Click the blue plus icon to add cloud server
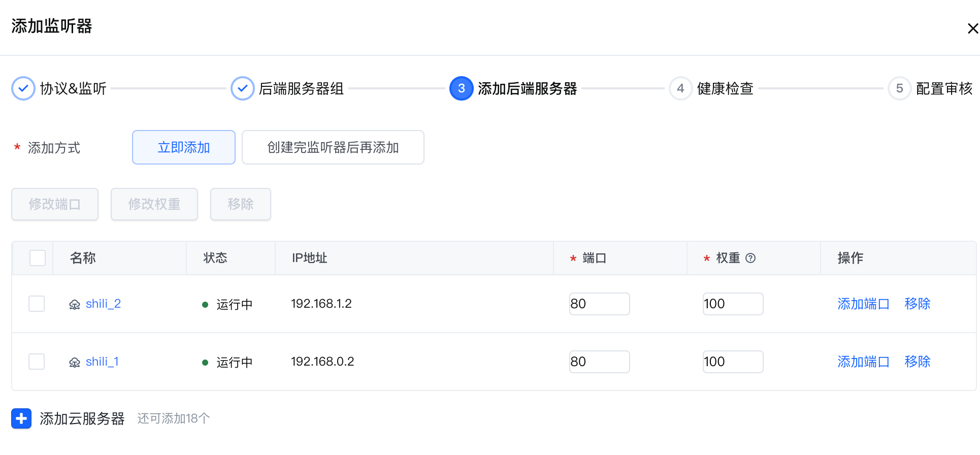The height and width of the screenshot is (455, 980). 21,418
